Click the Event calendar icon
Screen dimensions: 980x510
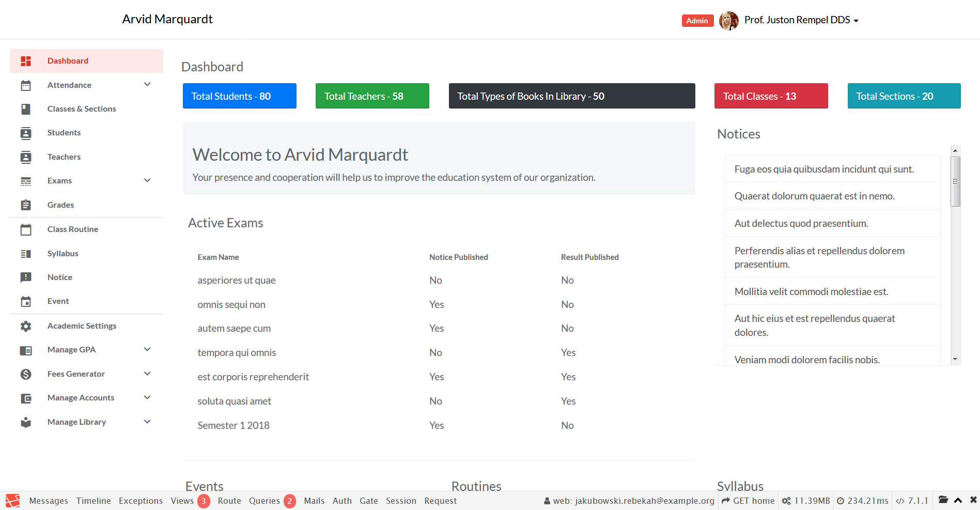tap(26, 301)
